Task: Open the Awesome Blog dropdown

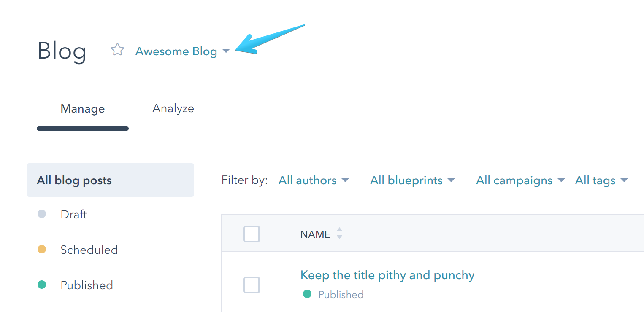Action: (182, 51)
